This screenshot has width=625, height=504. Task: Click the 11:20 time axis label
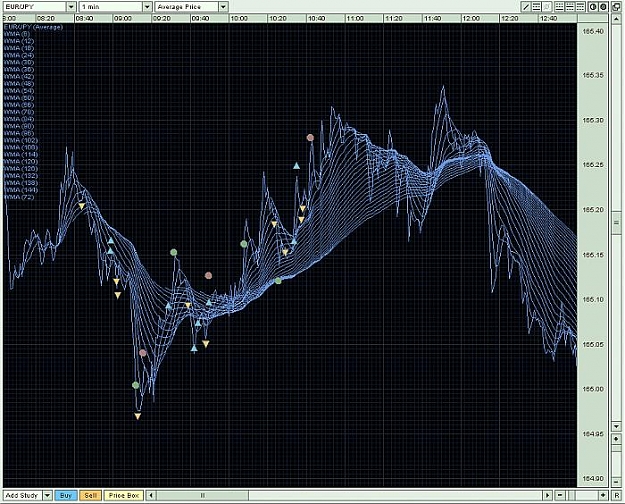[393, 18]
